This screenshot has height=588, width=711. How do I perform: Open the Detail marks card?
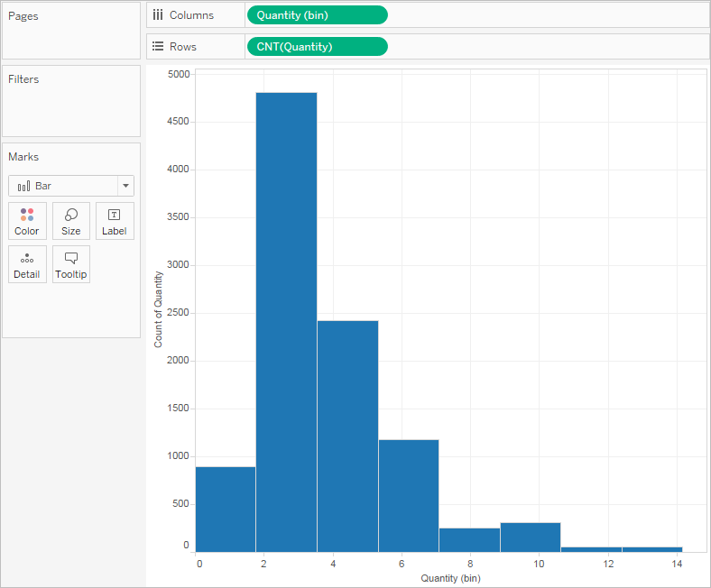27,265
